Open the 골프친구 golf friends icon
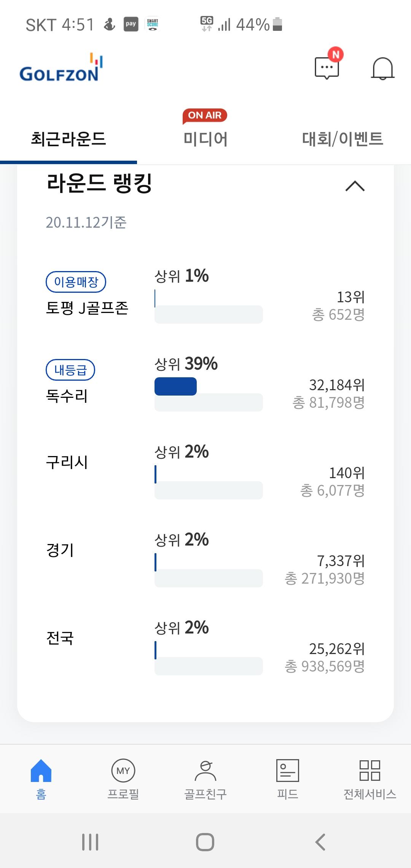Screen dimensions: 411x868 205,771
